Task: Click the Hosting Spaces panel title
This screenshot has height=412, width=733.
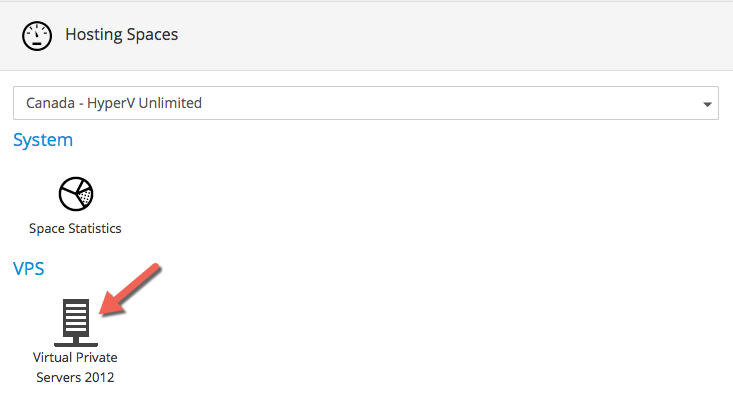Action: tap(122, 35)
